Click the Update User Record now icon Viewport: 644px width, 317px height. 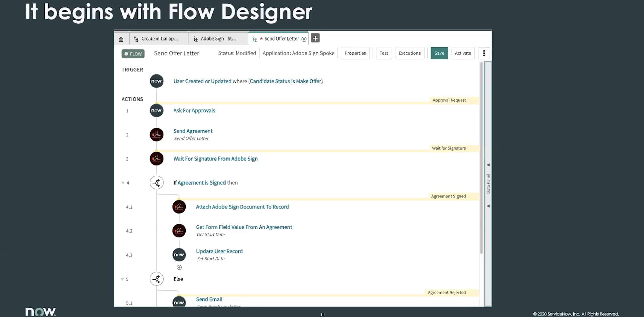[179, 255]
